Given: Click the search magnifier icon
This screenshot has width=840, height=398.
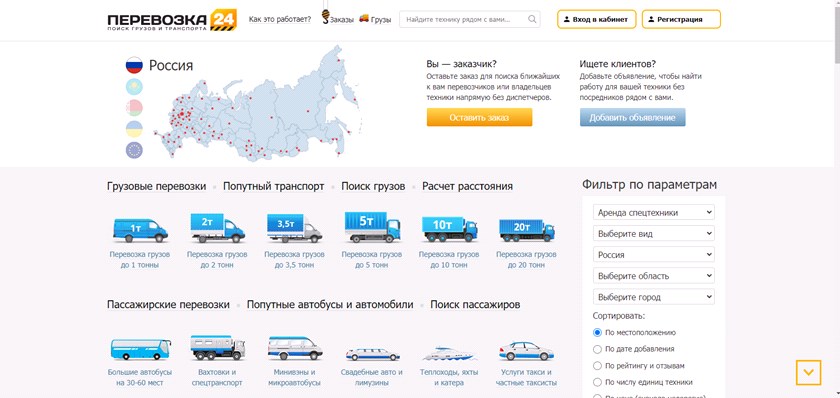Looking at the screenshot, I should [532, 19].
